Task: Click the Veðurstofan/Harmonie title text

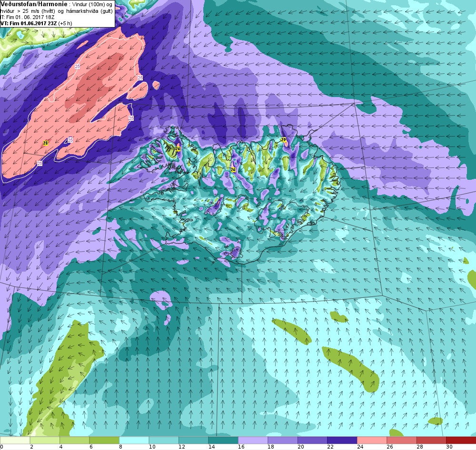Action: 34,4
